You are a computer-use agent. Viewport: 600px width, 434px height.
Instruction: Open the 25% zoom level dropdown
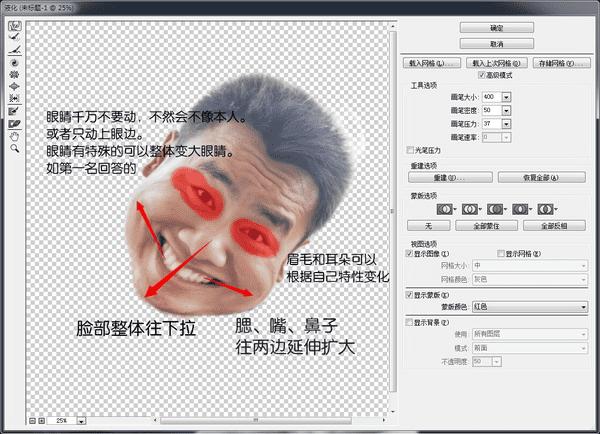tap(82, 421)
